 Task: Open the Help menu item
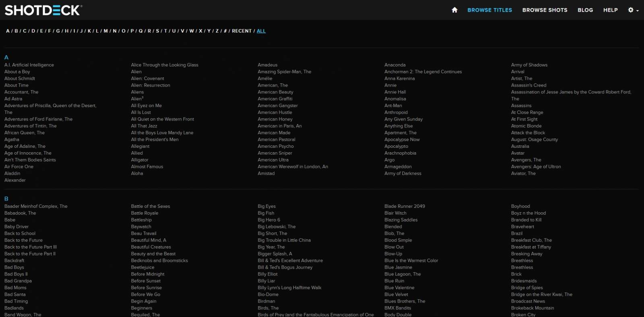point(610,10)
